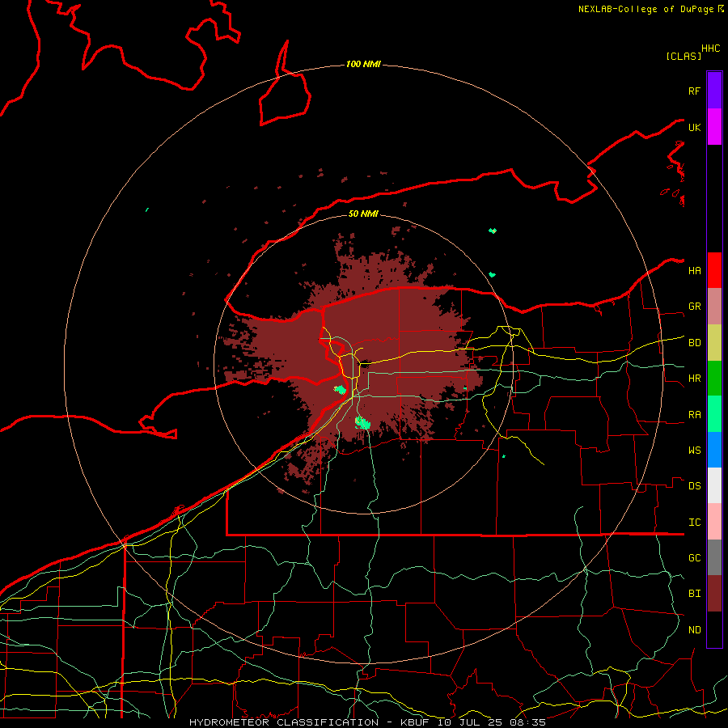Viewport: 728px width, 728px height.
Task: Click the RA light-green legend swatch
Action: [x=714, y=414]
